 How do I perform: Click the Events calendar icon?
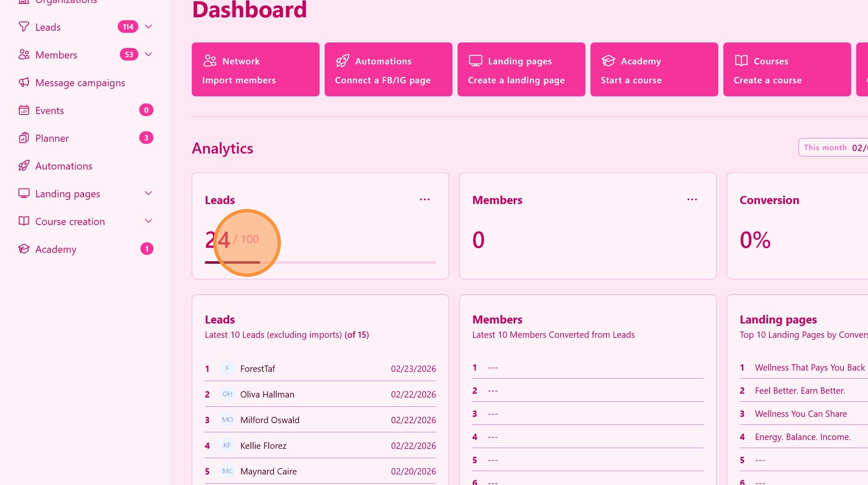click(24, 110)
